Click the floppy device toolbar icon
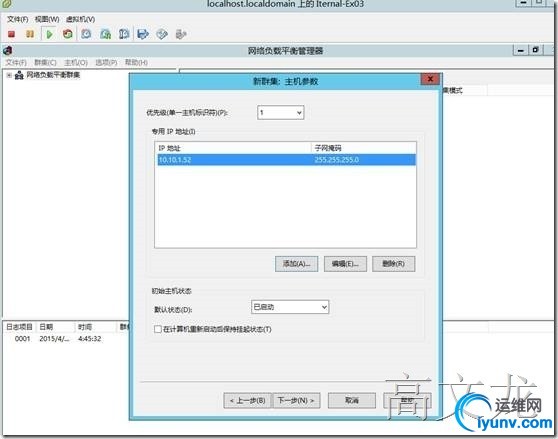Image resolution: width=558 pixels, height=439 pixels. (x=143, y=34)
